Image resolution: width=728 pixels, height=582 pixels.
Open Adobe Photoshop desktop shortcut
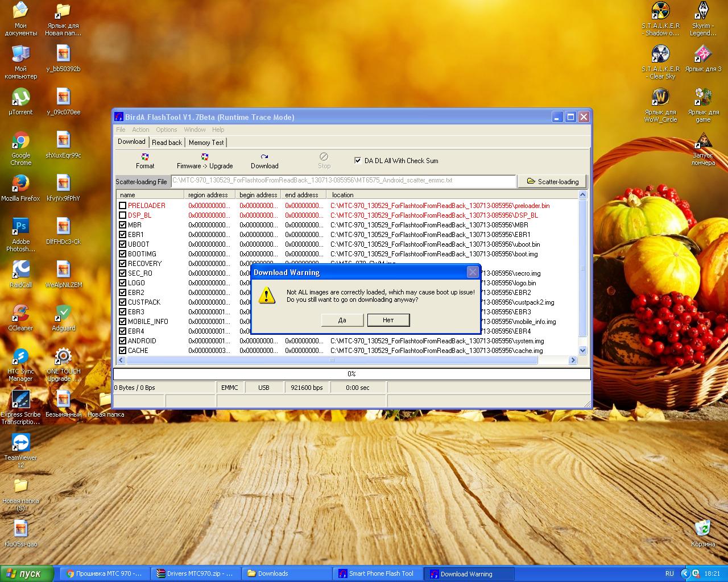tap(20, 227)
